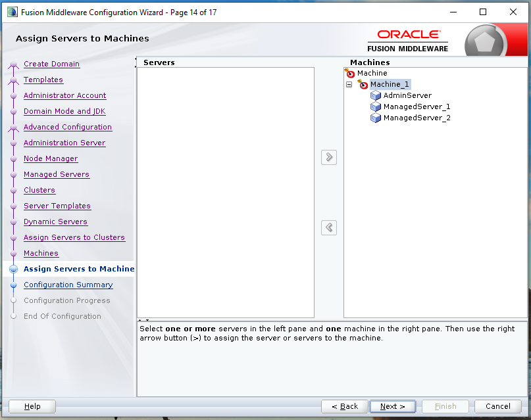This screenshot has width=531, height=420.
Task: Click the Help button
Action: coord(32,406)
